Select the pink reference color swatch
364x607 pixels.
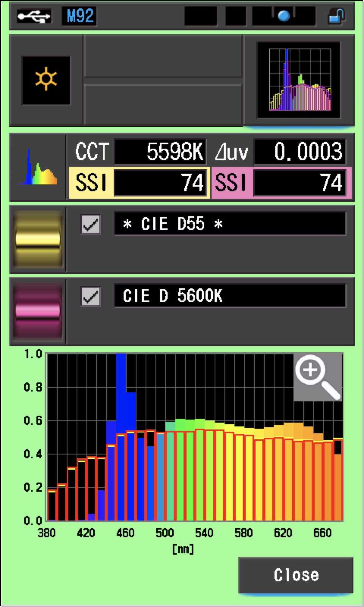[x=38, y=311]
